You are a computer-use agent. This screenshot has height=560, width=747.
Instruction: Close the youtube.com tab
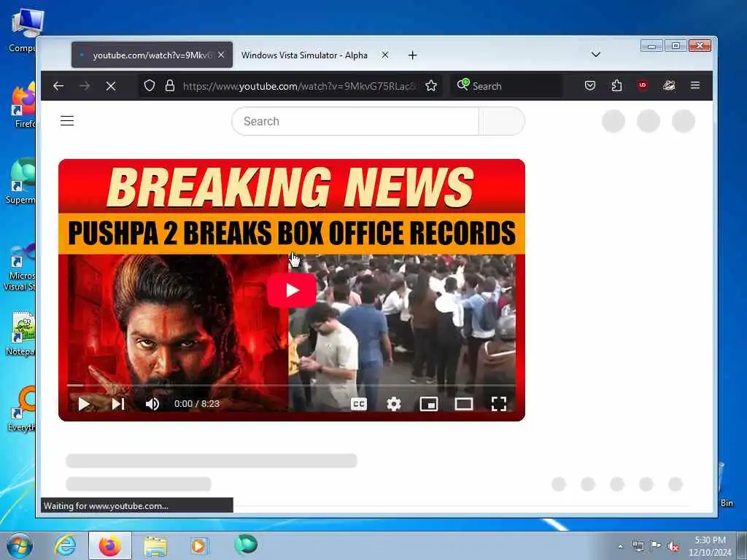coord(221,55)
